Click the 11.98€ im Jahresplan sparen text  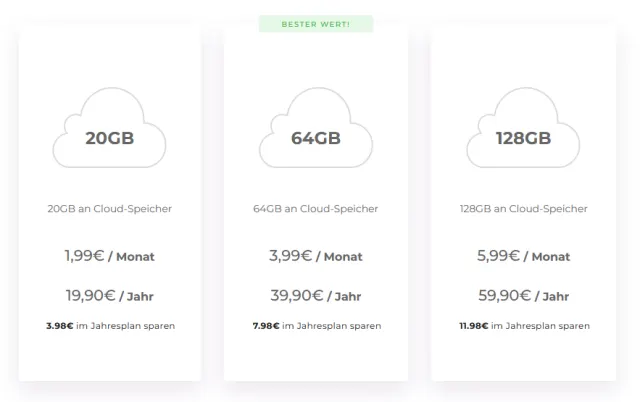[523, 326]
